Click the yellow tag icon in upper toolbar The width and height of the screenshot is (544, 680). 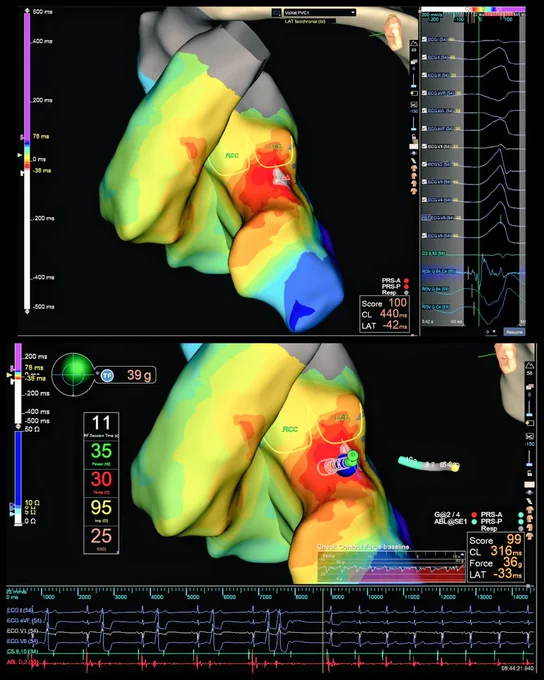[413, 93]
